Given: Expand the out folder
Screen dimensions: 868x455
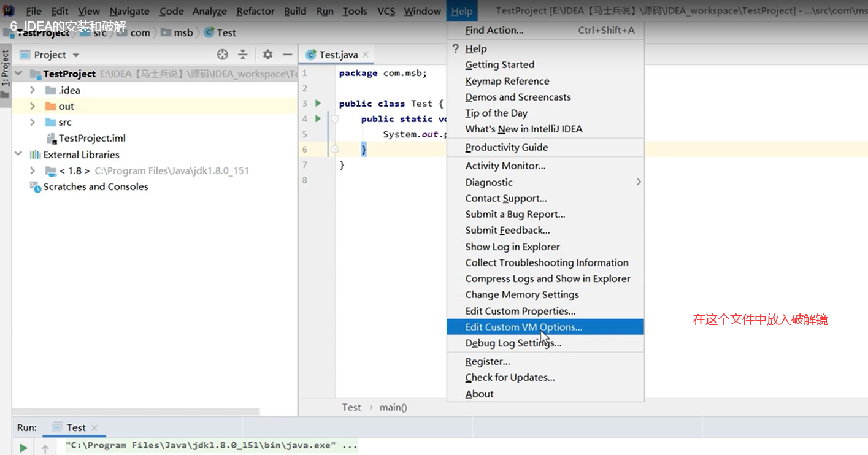Looking at the screenshot, I should pyautogui.click(x=33, y=106).
